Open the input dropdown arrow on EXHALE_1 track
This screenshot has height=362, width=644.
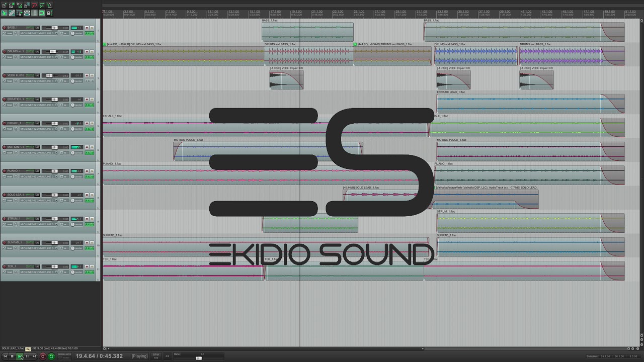pyautogui.click(x=56, y=129)
